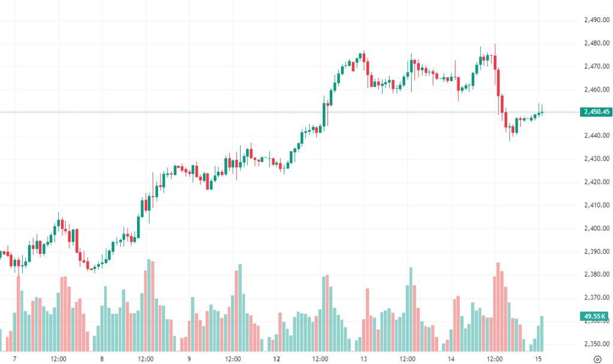Click the 2,400.00 price scale label
The width and height of the screenshot is (613, 364).
[x=596, y=228]
